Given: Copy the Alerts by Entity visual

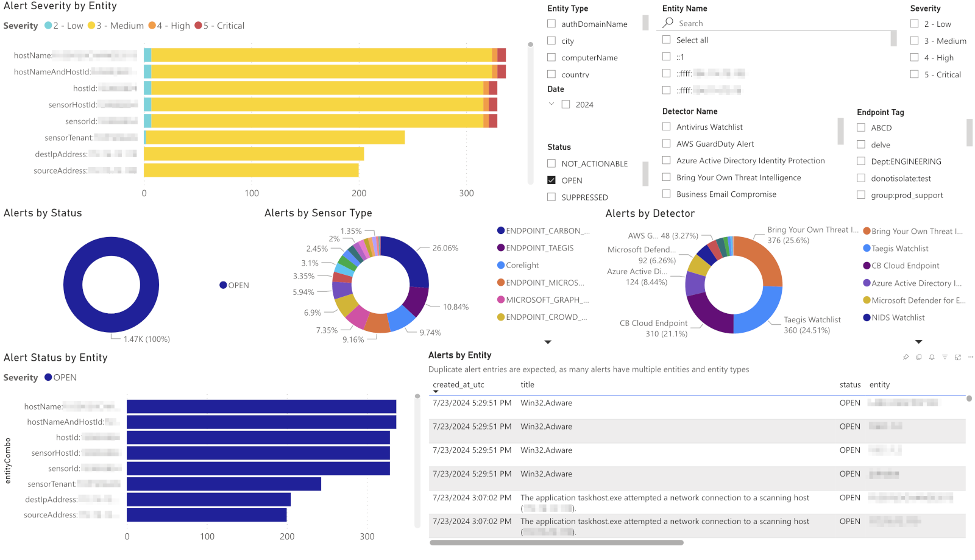Looking at the screenshot, I should point(919,357).
